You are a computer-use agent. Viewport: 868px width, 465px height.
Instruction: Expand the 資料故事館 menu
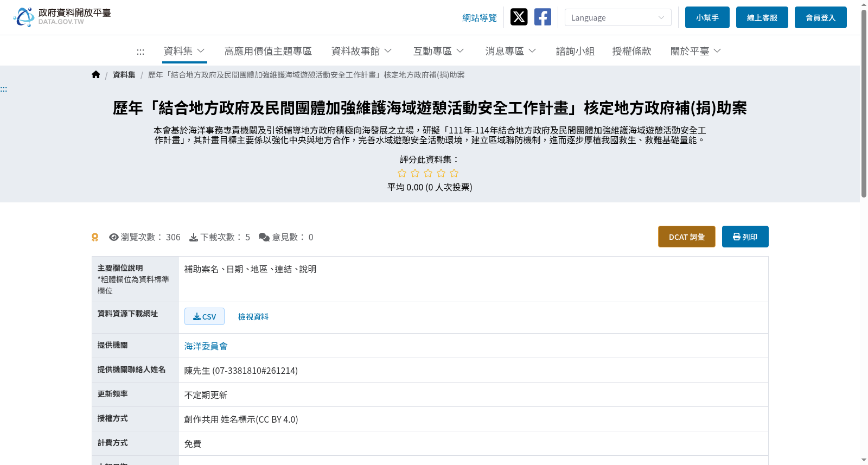[x=361, y=51]
